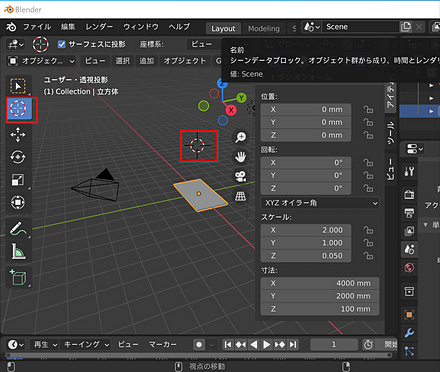This screenshot has width=440, height=372.
Task: Open timeline editor type dropdown
Action: point(16,344)
